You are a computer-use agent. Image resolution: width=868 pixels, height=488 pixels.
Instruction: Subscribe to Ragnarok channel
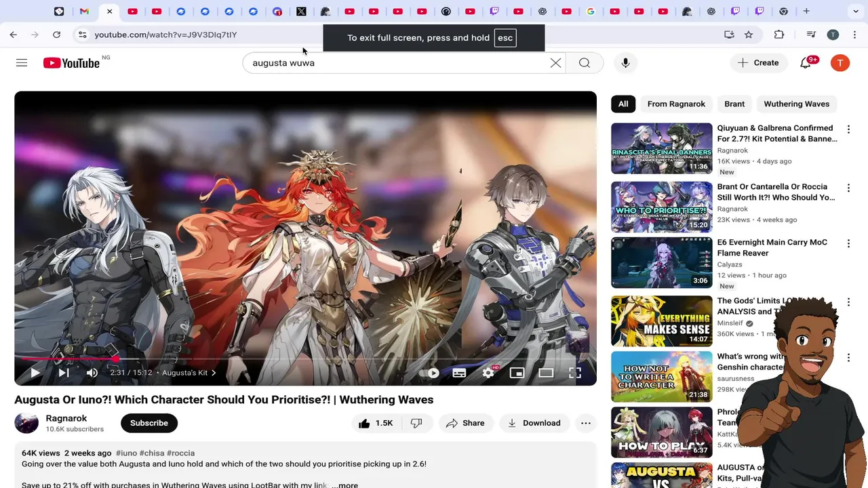pos(149,423)
